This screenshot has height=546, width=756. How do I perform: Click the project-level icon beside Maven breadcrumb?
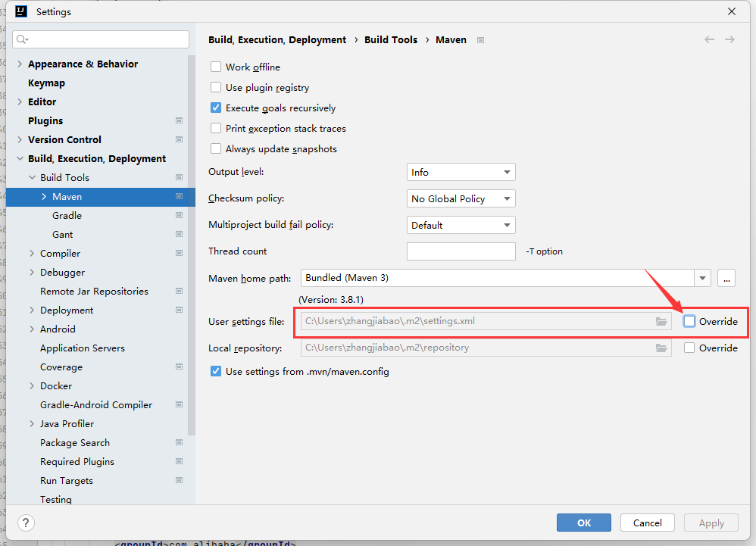[480, 40]
